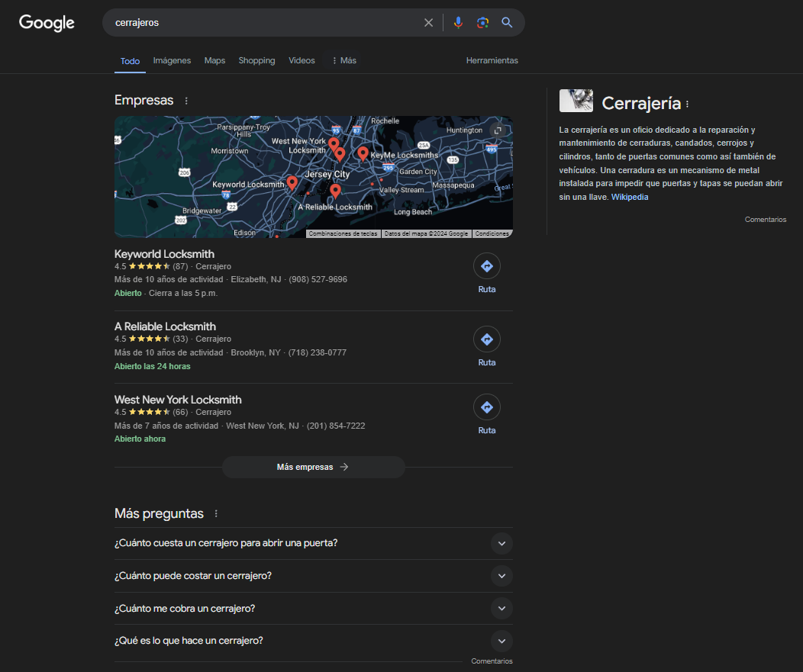Open Herramientas search tools

(492, 60)
